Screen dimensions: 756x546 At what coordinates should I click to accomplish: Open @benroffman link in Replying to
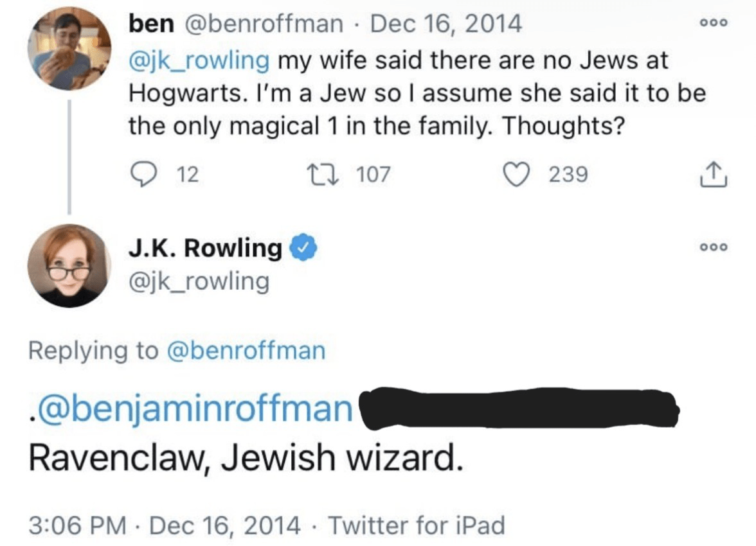(x=246, y=350)
